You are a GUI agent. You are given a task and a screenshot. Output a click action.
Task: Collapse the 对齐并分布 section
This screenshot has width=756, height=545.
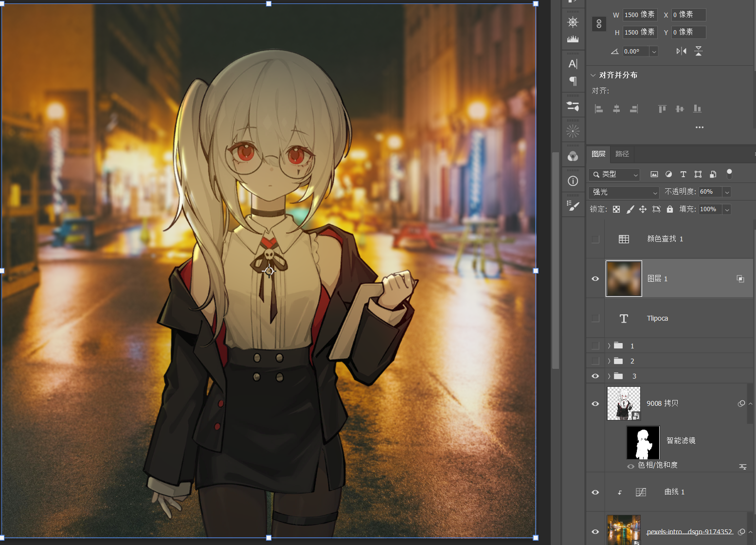(593, 75)
